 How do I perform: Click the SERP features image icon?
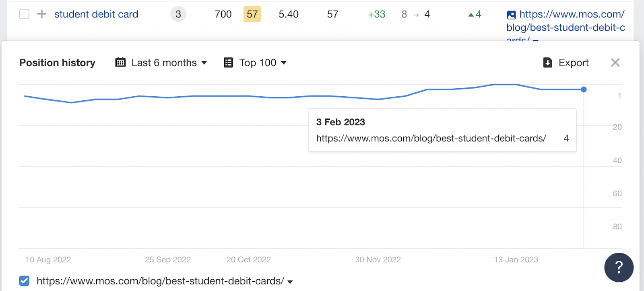pos(511,15)
